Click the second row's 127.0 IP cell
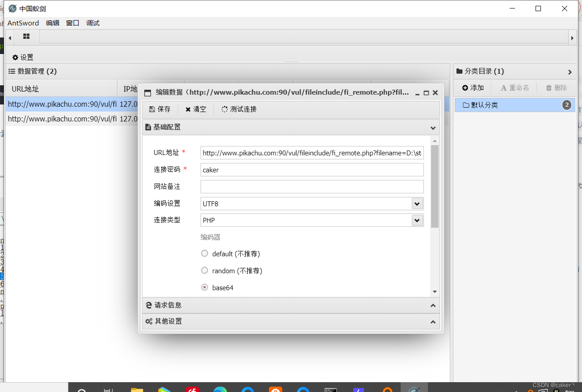 coord(129,119)
